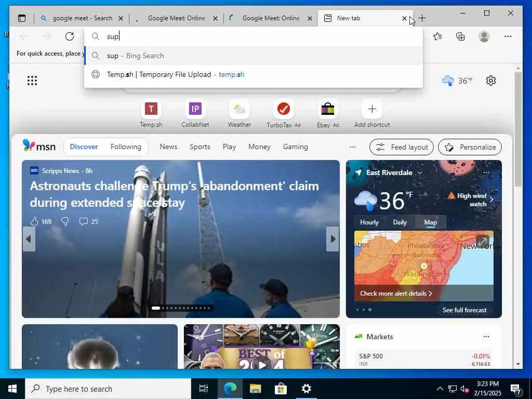This screenshot has width=532, height=399.
Task: Open the apps grid launcher icon
Action: click(x=32, y=81)
